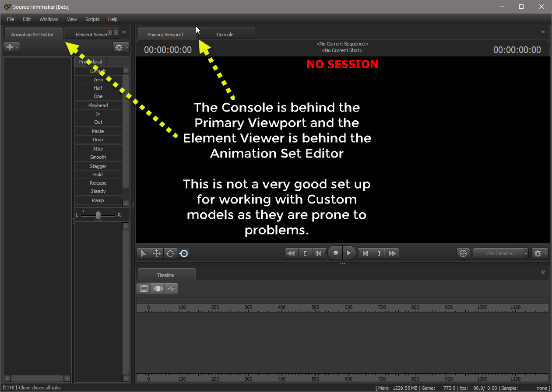Close the Animation Set Editor panel
552x392 pixels.
click(124, 31)
